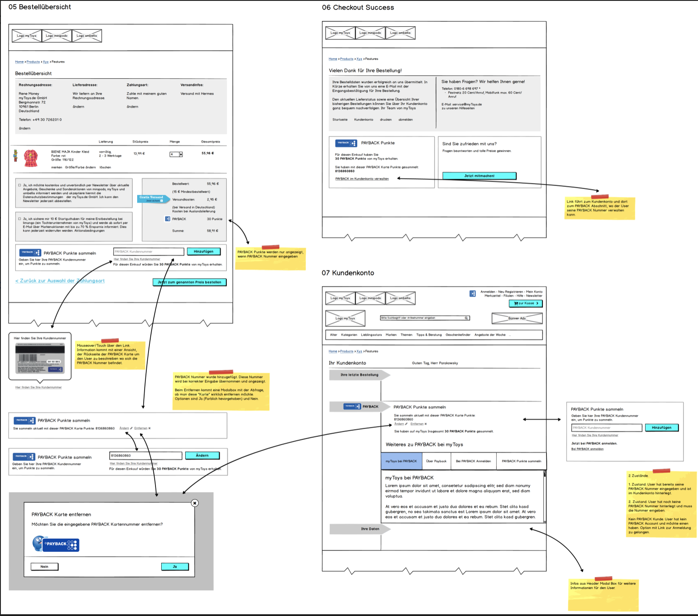Click the search magnifier icon in Kundenkonto header
Viewport: 698px width, 616px height.
point(466,318)
